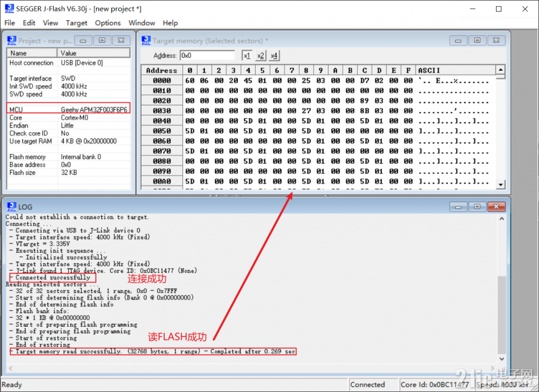Screen dimensions: 539x392
Task: Select the Host connection value "USB [Device 0]"
Action: [x=82, y=63]
